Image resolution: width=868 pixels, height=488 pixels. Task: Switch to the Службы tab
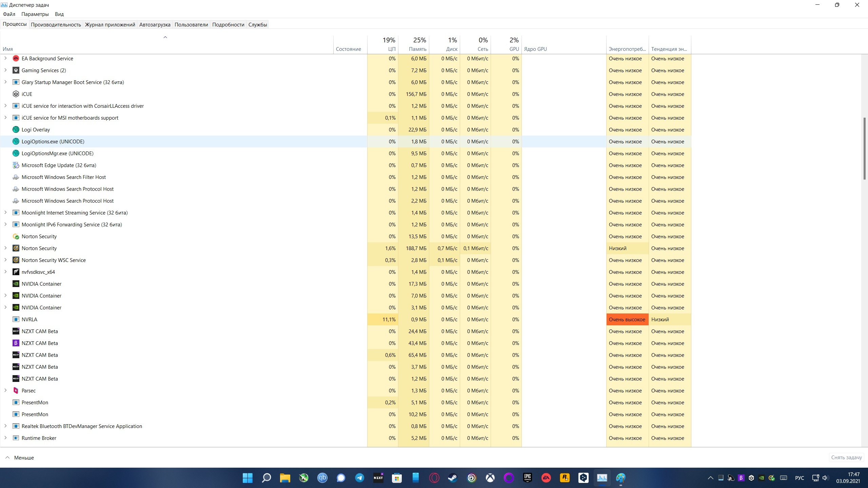[x=258, y=24]
